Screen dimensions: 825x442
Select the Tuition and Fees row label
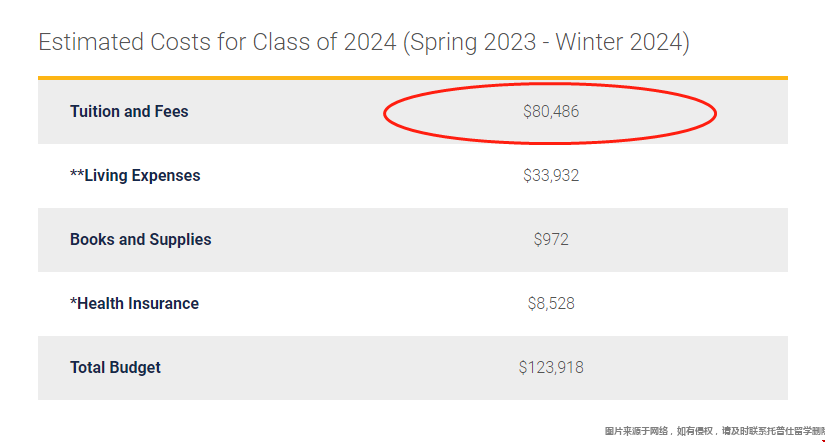(129, 112)
